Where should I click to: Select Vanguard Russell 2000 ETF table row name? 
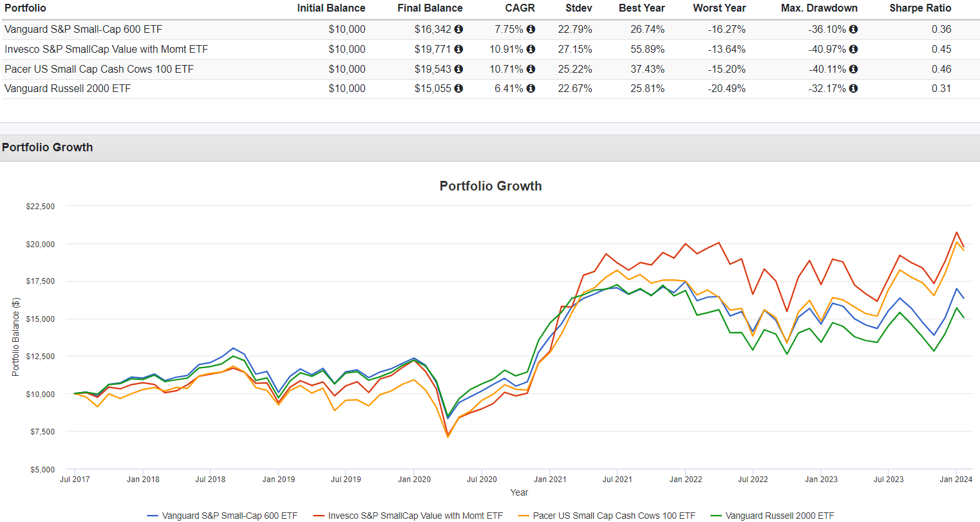68,89
